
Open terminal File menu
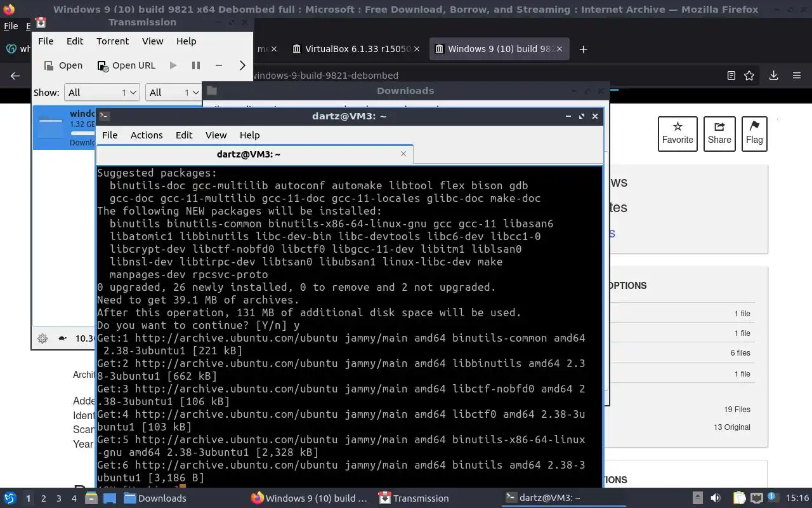[110, 135]
